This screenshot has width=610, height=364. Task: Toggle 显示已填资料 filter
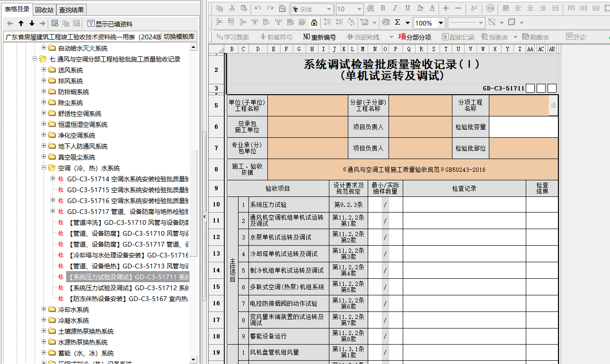click(x=110, y=24)
